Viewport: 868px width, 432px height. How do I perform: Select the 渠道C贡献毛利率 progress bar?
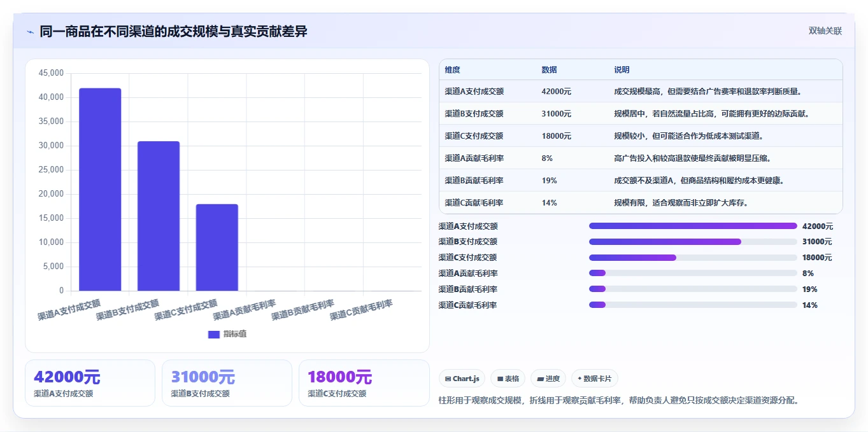[x=693, y=305]
